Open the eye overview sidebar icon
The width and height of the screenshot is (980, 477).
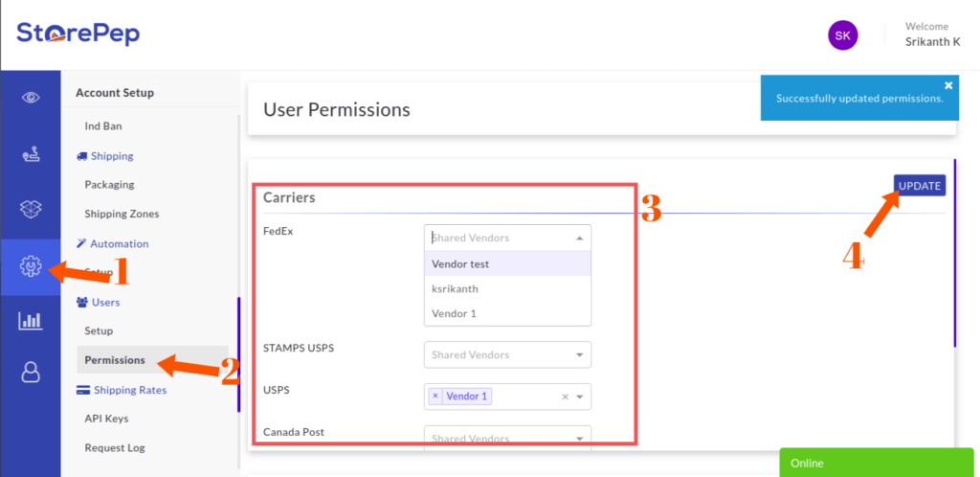[x=31, y=98]
